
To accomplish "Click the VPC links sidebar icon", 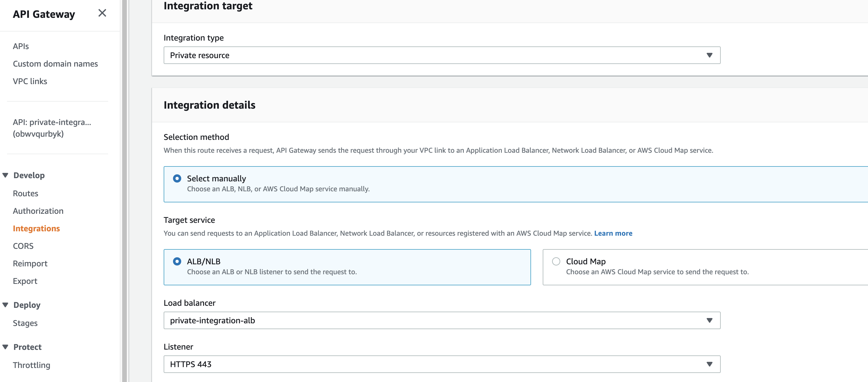I will (30, 81).
